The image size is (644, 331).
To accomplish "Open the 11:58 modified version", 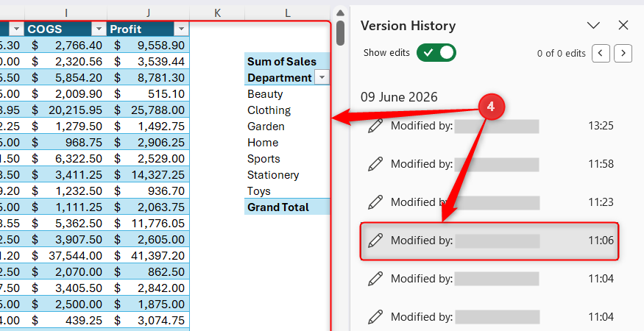I will 489,164.
